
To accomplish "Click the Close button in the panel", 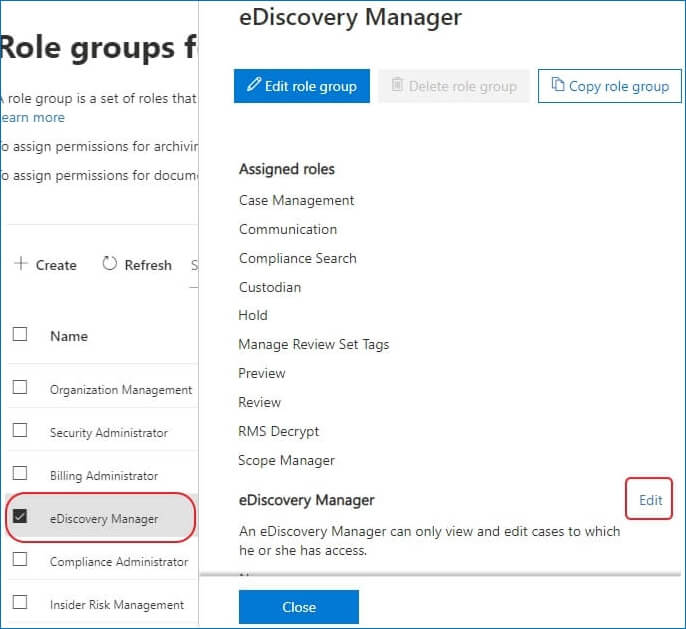I will click(299, 607).
